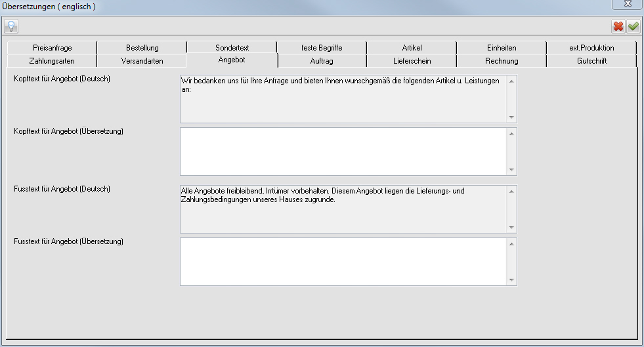Click the label 'Kopftext für Angebot (Deutsch)'
This screenshot has height=347, width=644.
tap(62, 79)
